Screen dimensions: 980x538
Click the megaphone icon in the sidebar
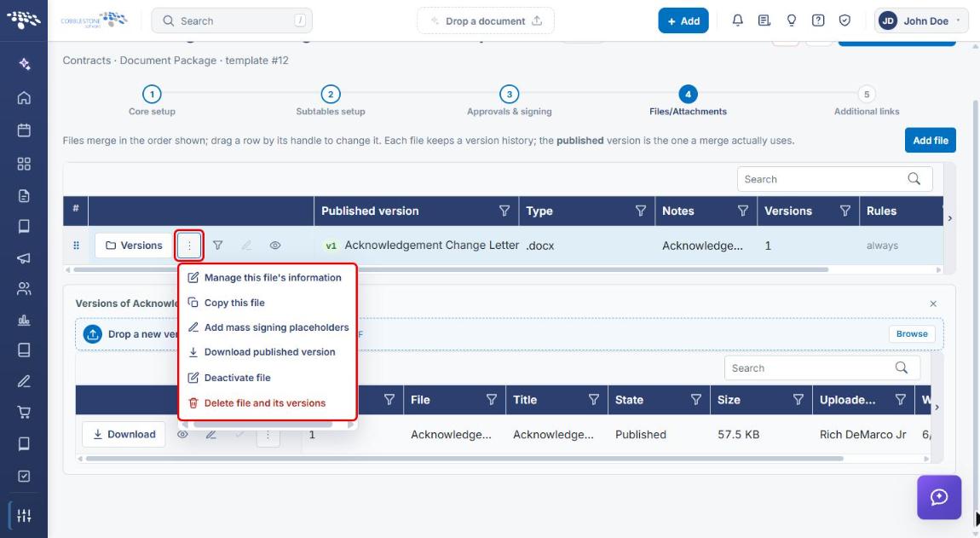(24, 257)
